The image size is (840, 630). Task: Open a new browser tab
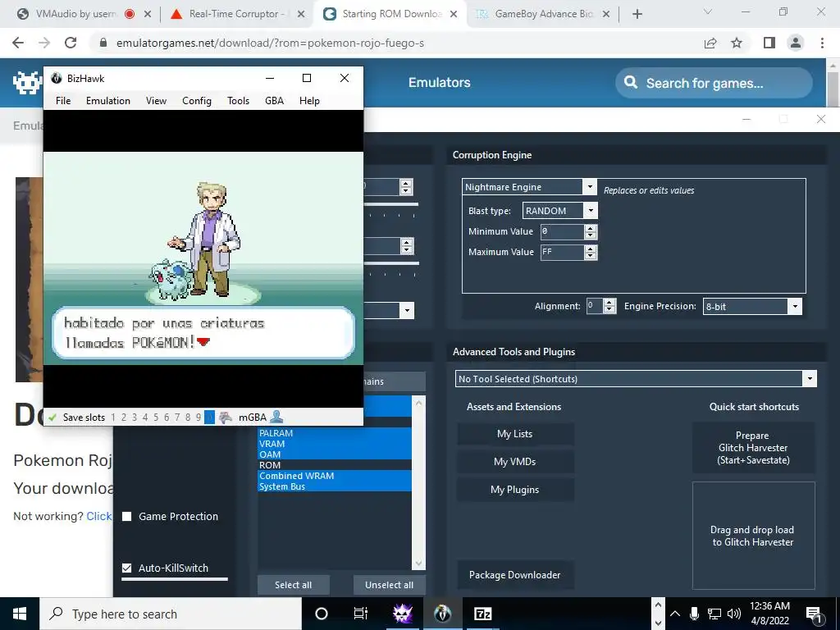(x=637, y=14)
